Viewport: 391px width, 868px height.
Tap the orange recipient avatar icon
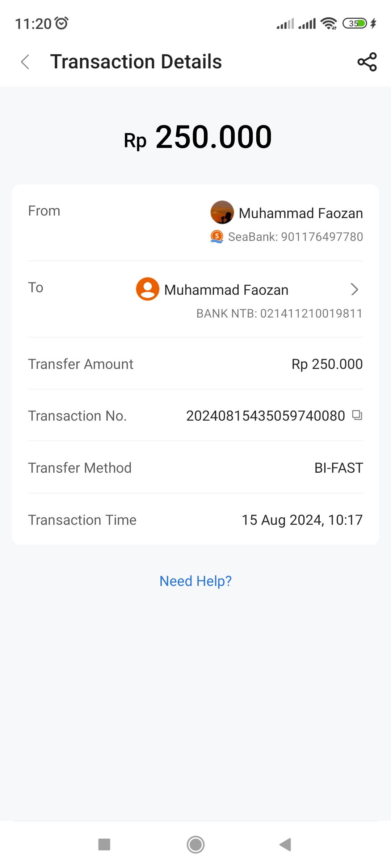148,289
